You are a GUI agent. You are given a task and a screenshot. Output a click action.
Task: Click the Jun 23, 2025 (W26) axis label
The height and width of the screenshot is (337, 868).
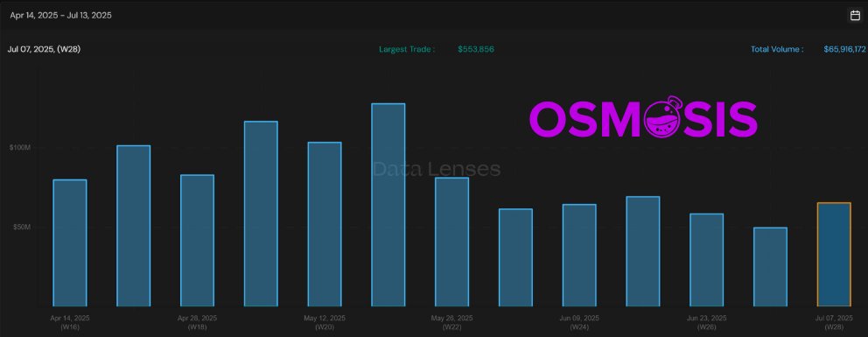pos(706,322)
